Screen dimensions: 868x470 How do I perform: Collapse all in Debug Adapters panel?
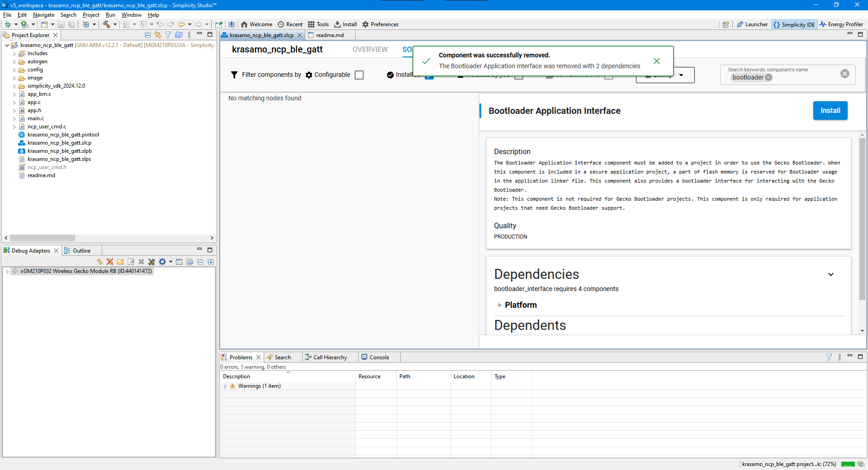[200, 262]
